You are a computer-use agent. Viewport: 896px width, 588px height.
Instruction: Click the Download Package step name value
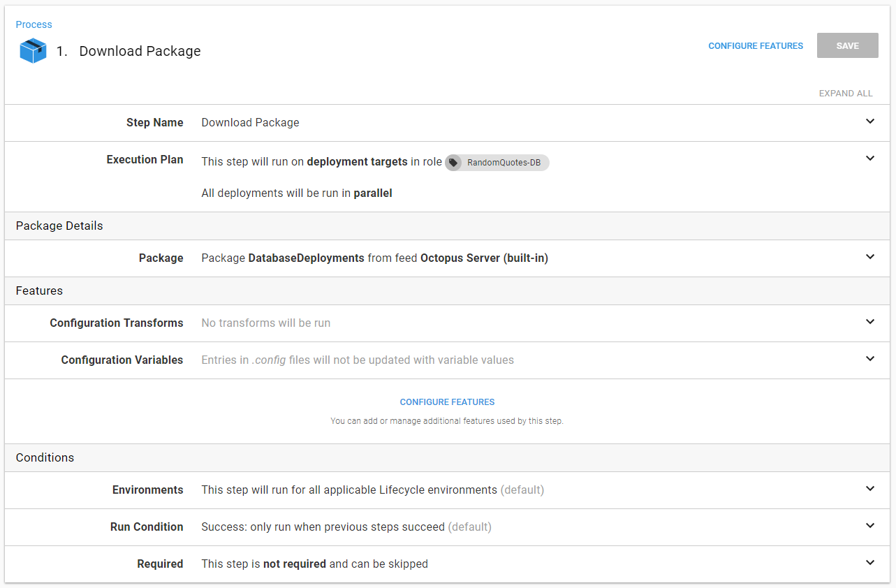point(250,123)
